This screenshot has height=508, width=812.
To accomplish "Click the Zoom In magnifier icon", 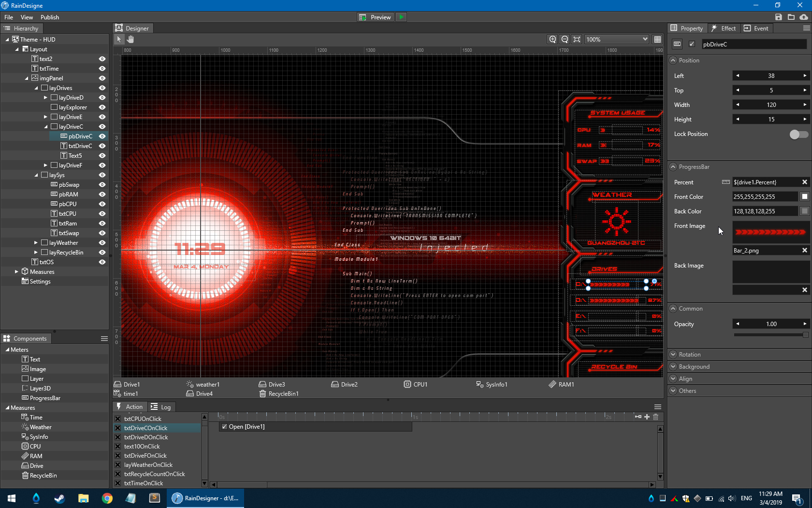I will tap(552, 39).
